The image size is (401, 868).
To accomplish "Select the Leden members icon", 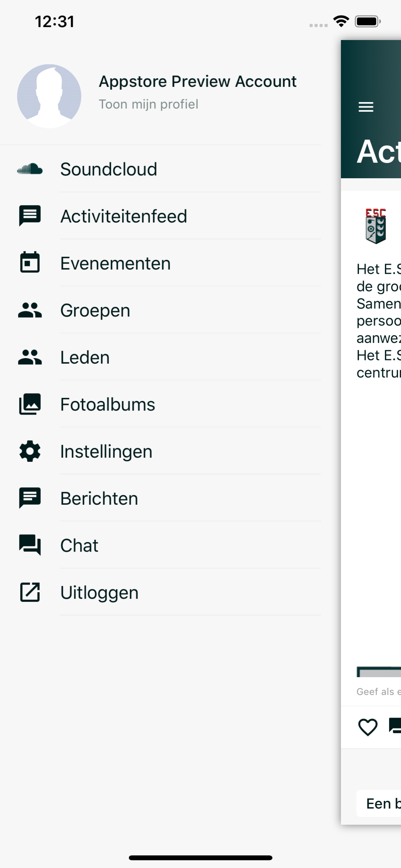I will coord(30,357).
